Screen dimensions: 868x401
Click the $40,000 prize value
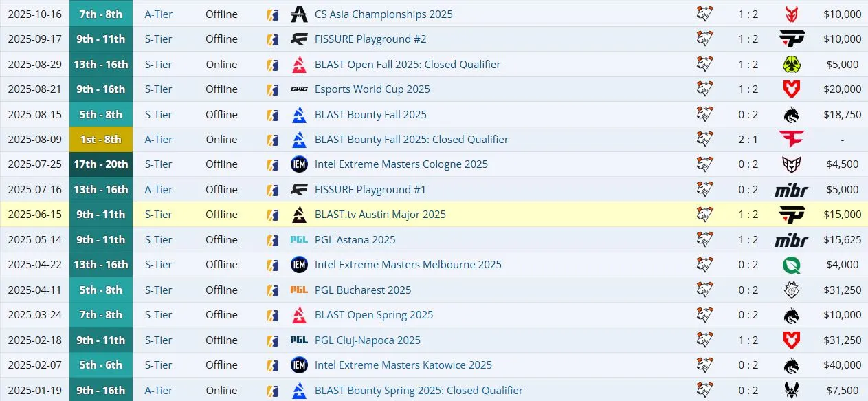pyautogui.click(x=842, y=365)
